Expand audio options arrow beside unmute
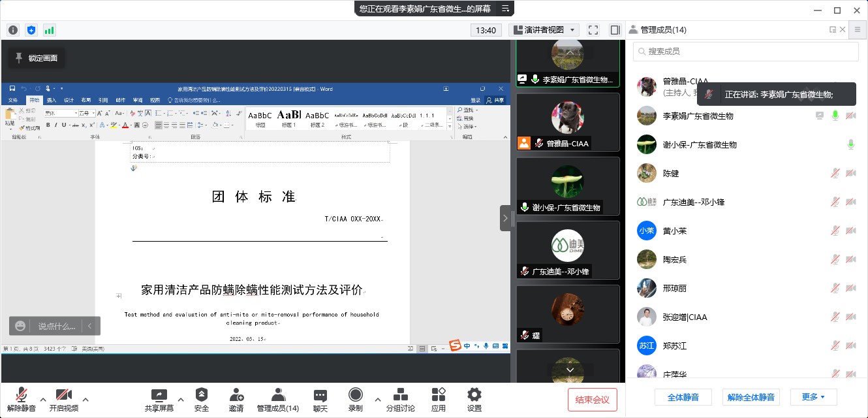Viewport: 868px width, 418px height. click(43, 398)
